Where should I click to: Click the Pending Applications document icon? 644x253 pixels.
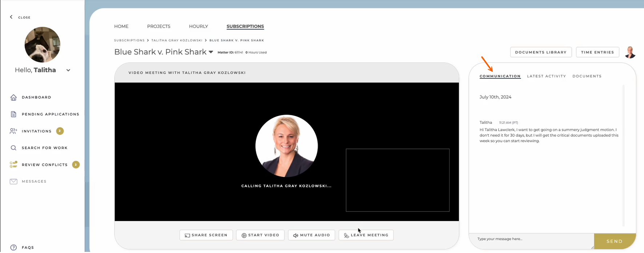pyautogui.click(x=13, y=114)
